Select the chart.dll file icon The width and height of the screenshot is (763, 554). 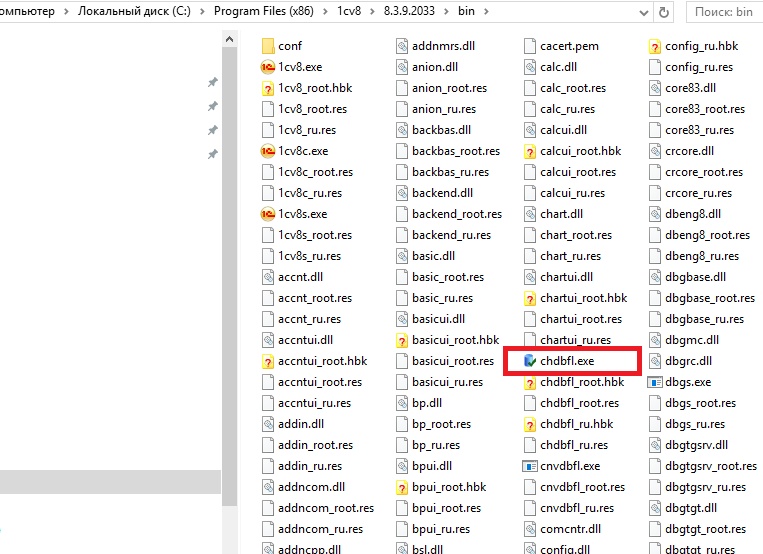(x=530, y=214)
